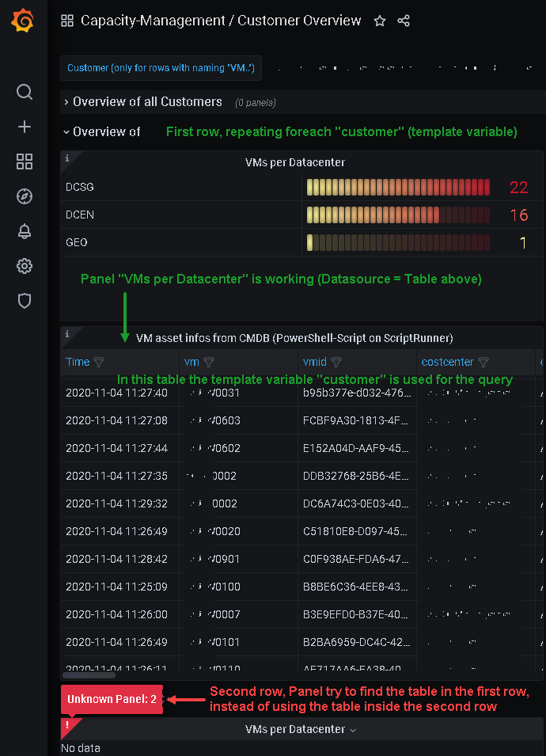
Task: Open the Search dashboards magnifier
Action: pos(24,92)
